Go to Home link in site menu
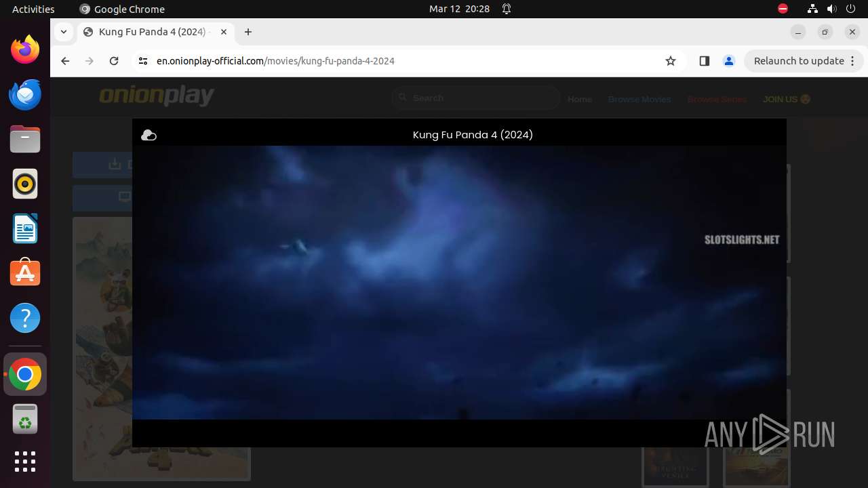This screenshot has height=488, width=868. coord(580,99)
